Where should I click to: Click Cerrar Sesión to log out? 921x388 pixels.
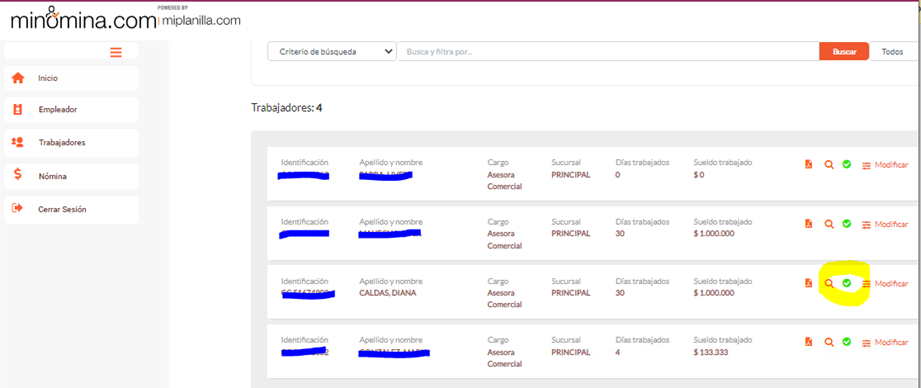tap(71, 210)
